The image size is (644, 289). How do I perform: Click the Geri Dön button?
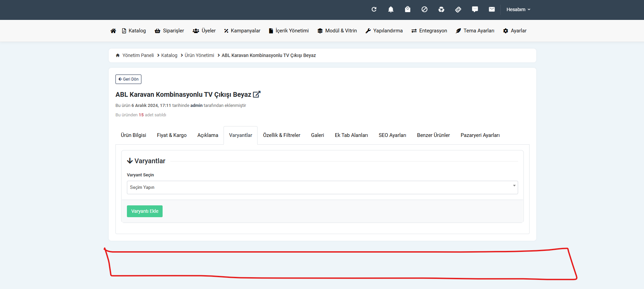pyautogui.click(x=128, y=79)
